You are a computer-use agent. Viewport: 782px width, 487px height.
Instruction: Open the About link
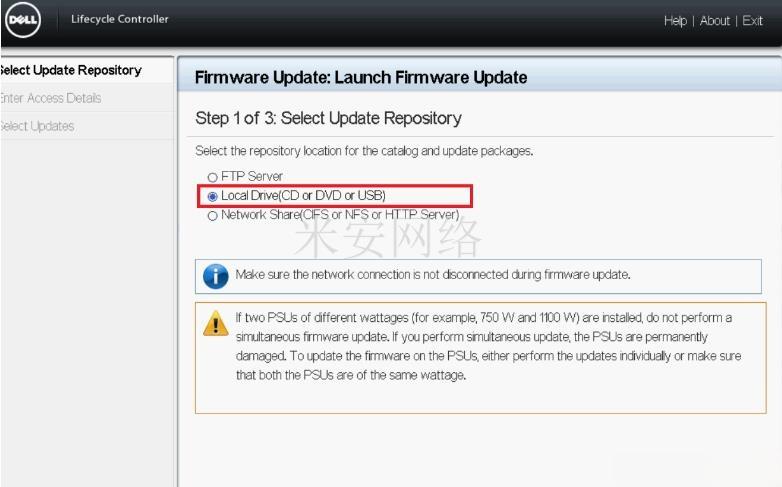715,20
